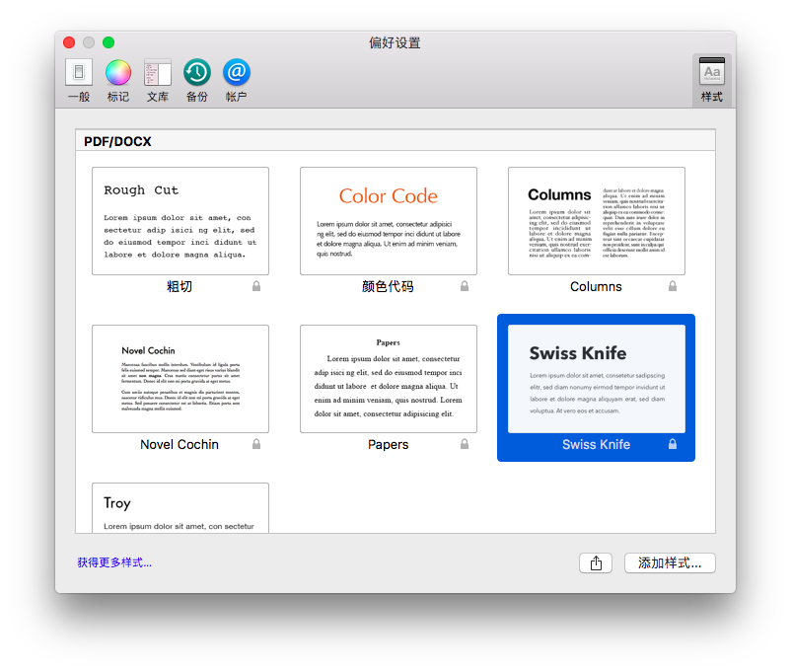Select the Rough Cut style thumbnail
This screenshot has height=672, width=791.
pyautogui.click(x=180, y=221)
